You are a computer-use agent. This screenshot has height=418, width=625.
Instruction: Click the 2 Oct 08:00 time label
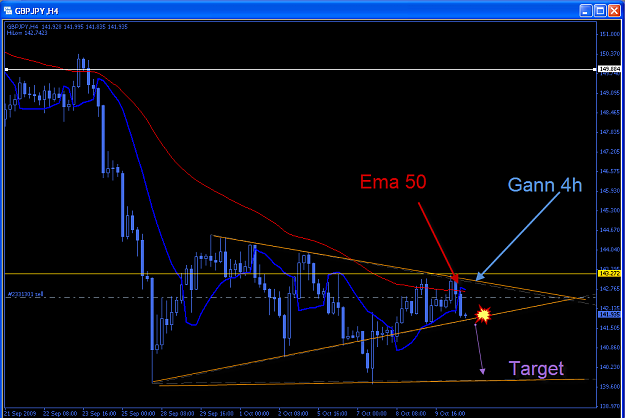click(x=293, y=413)
